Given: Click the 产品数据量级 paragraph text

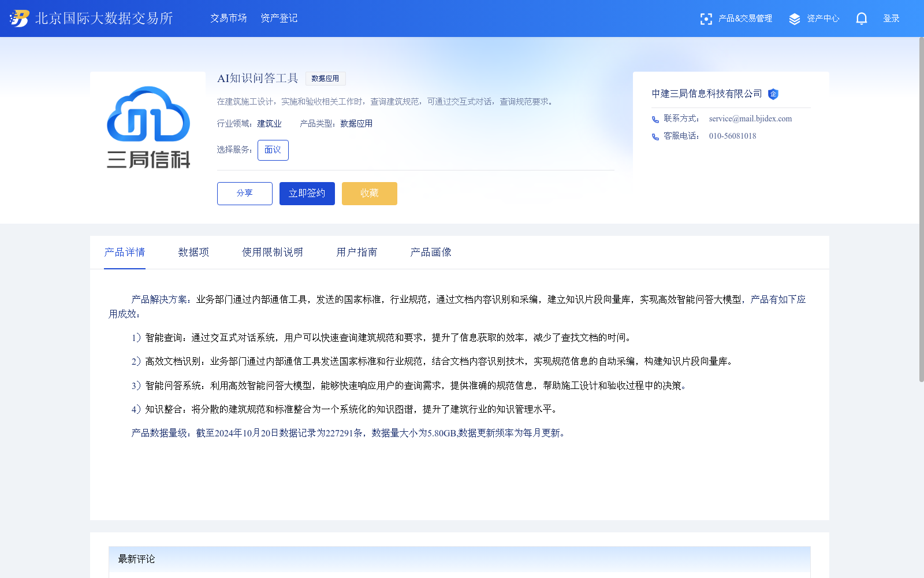Looking at the screenshot, I should pos(350,433).
